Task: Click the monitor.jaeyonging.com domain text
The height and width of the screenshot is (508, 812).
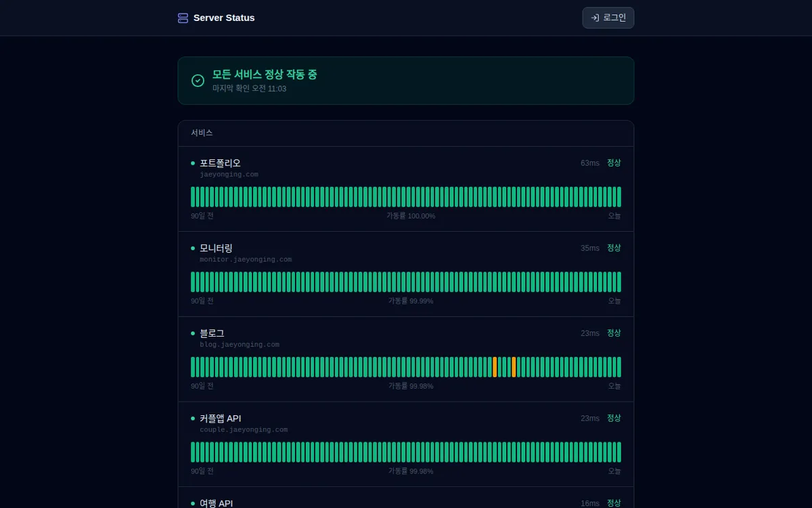Action: coord(246,259)
